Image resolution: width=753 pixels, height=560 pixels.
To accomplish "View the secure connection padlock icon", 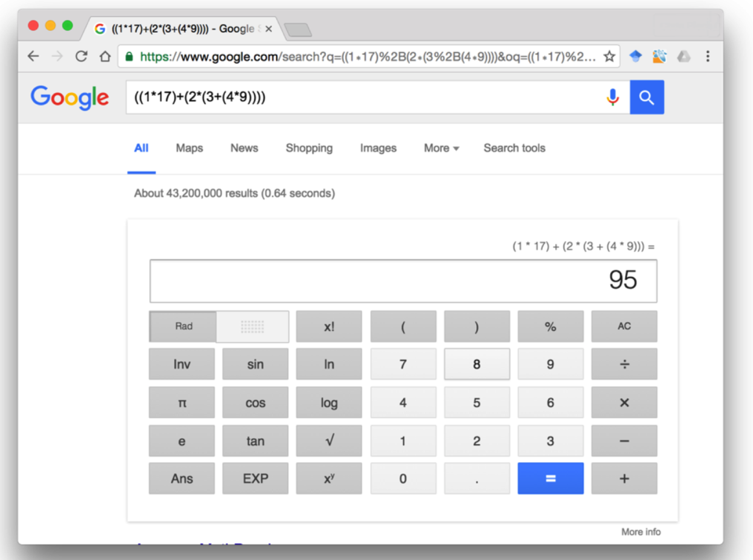I will click(129, 57).
